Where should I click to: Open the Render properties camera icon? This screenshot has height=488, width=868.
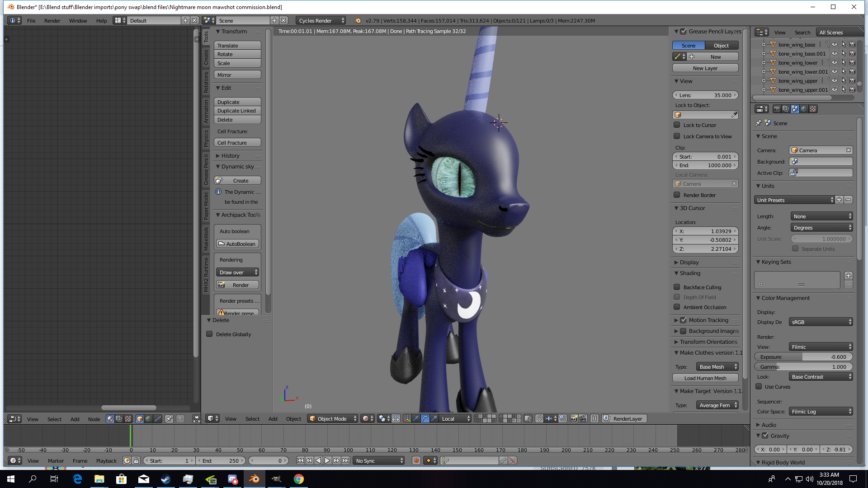tap(776, 108)
